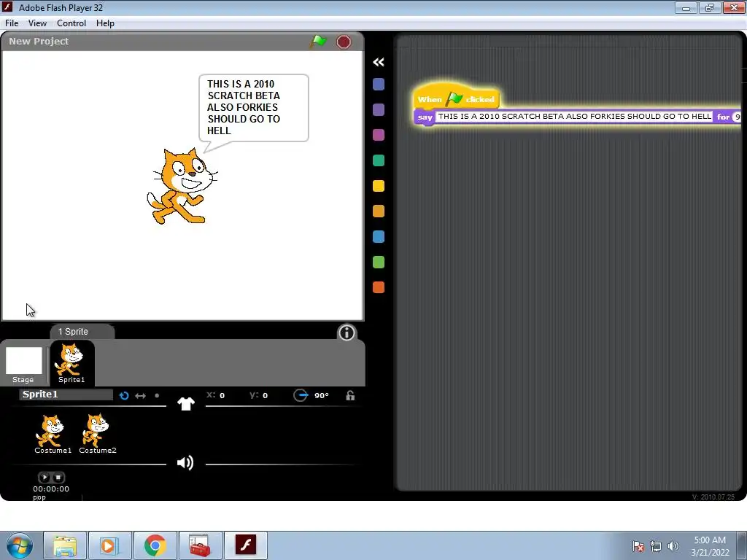Set rotation style to don't rotate dot
Viewport: 747px width, 560px height.
(x=157, y=395)
